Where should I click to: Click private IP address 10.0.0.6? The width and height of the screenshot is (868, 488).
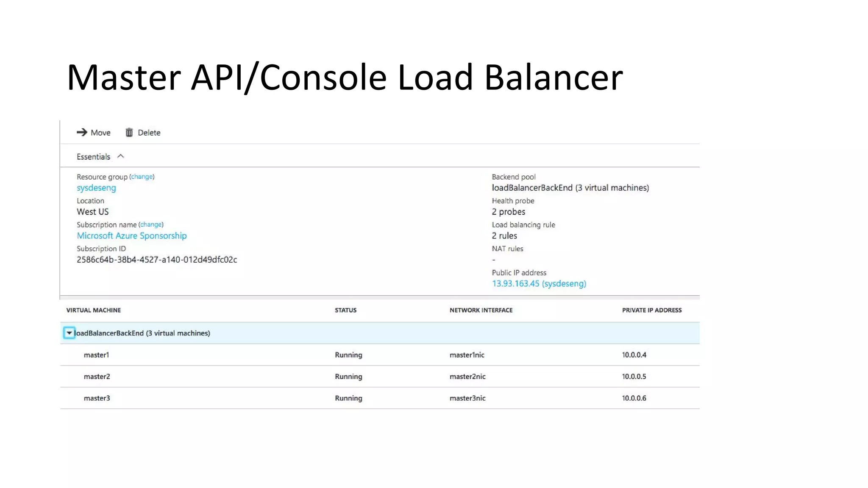(x=634, y=398)
